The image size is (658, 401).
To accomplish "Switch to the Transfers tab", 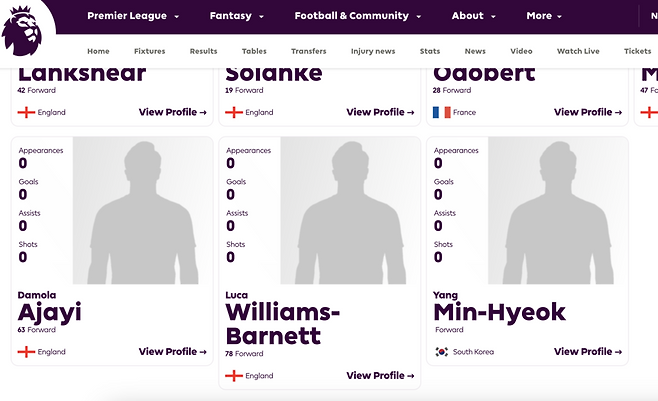I will click(x=308, y=51).
